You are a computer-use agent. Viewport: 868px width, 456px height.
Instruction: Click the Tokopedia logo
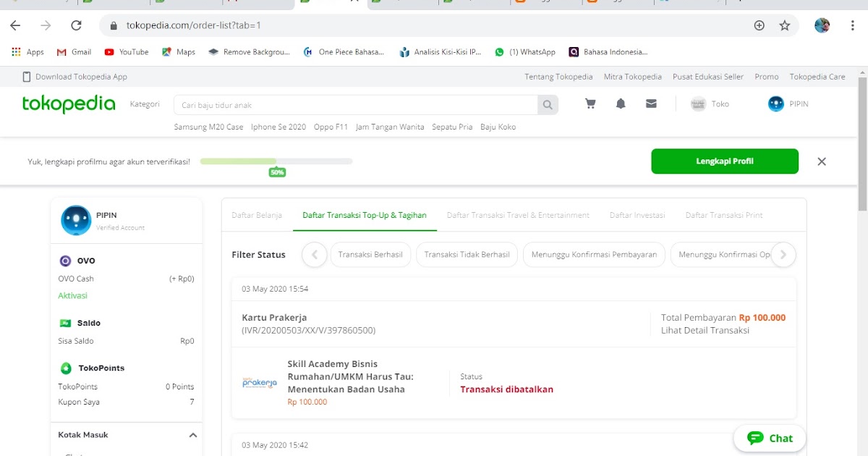69,104
